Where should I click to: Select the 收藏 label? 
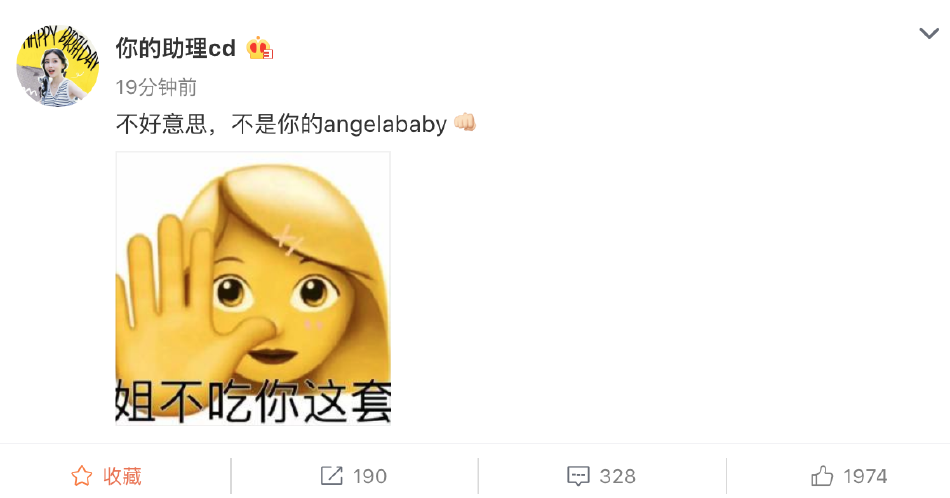tap(122, 476)
